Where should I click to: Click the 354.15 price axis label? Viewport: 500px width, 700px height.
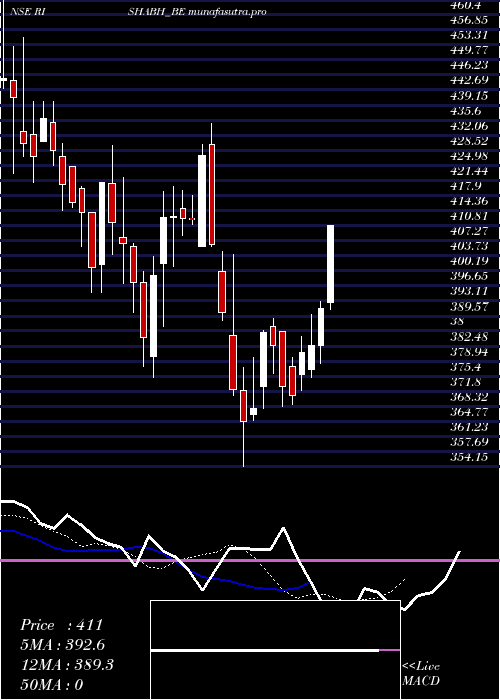pos(469,458)
